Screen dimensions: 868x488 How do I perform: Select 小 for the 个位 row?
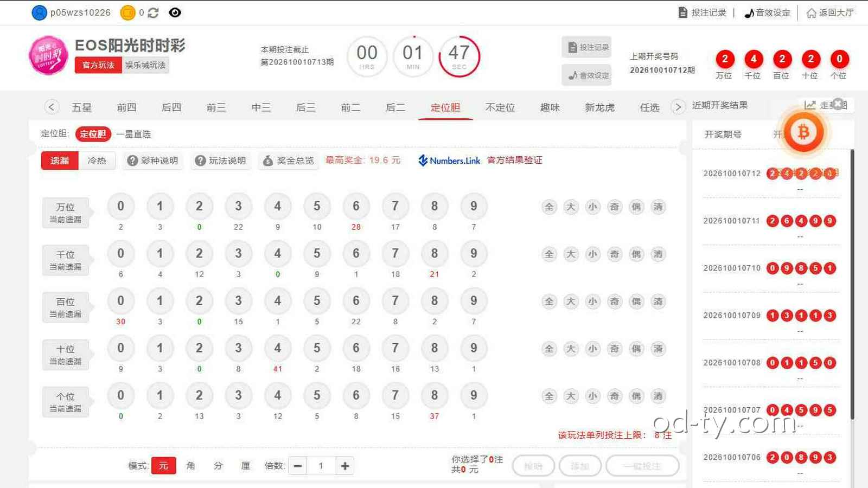(x=592, y=396)
